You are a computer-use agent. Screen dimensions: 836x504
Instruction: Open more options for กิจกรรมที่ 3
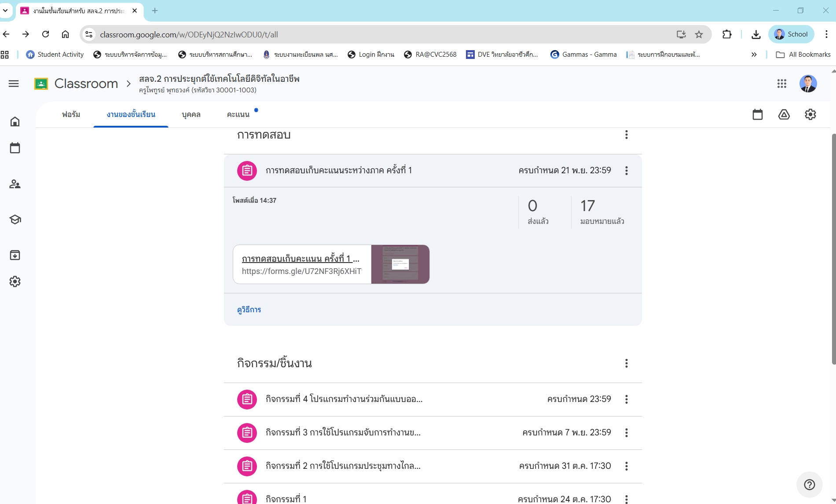(626, 433)
